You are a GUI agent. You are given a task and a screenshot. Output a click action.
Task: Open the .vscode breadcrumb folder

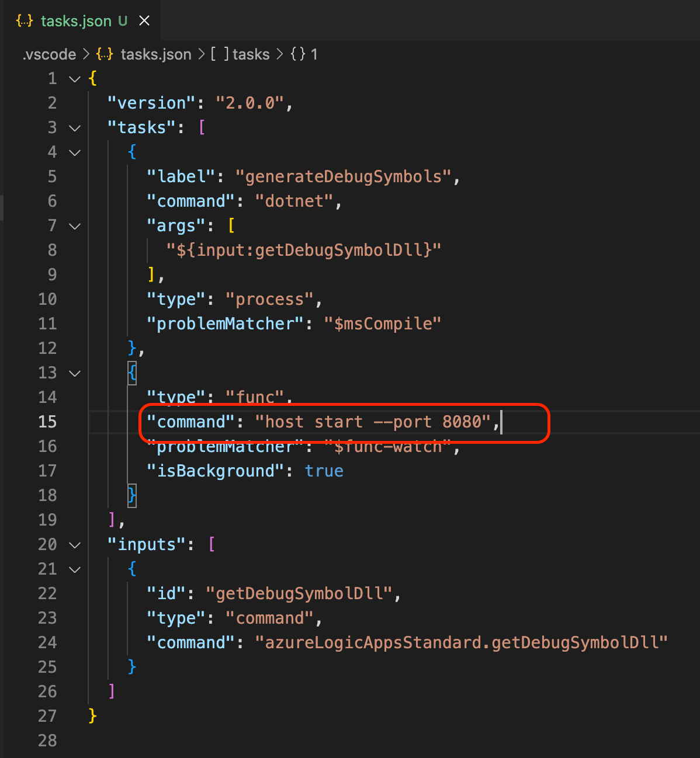[x=50, y=54]
